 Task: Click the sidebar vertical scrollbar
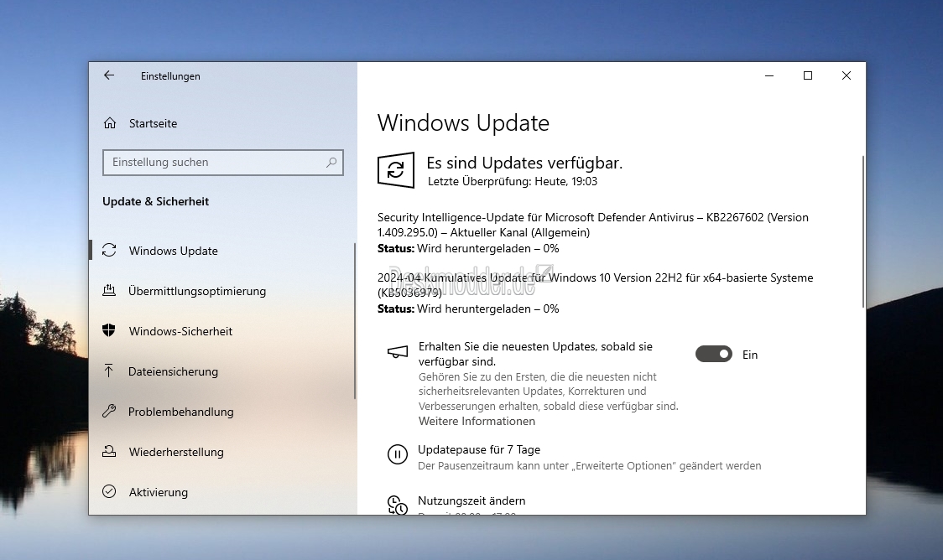coord(355,320)
